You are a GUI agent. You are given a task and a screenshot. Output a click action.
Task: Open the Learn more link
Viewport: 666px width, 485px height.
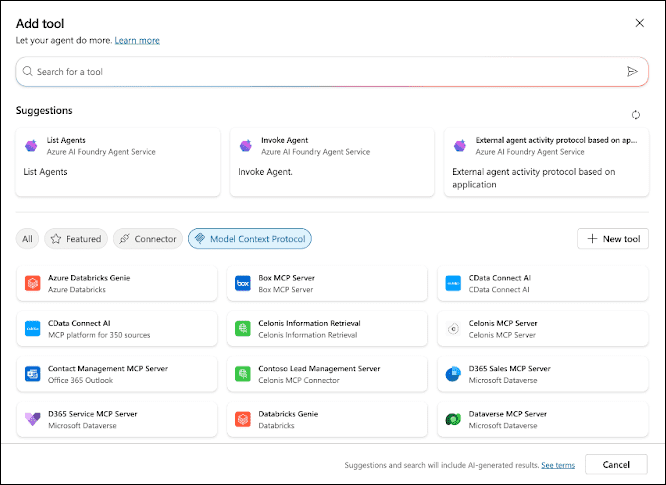point(137,40)
